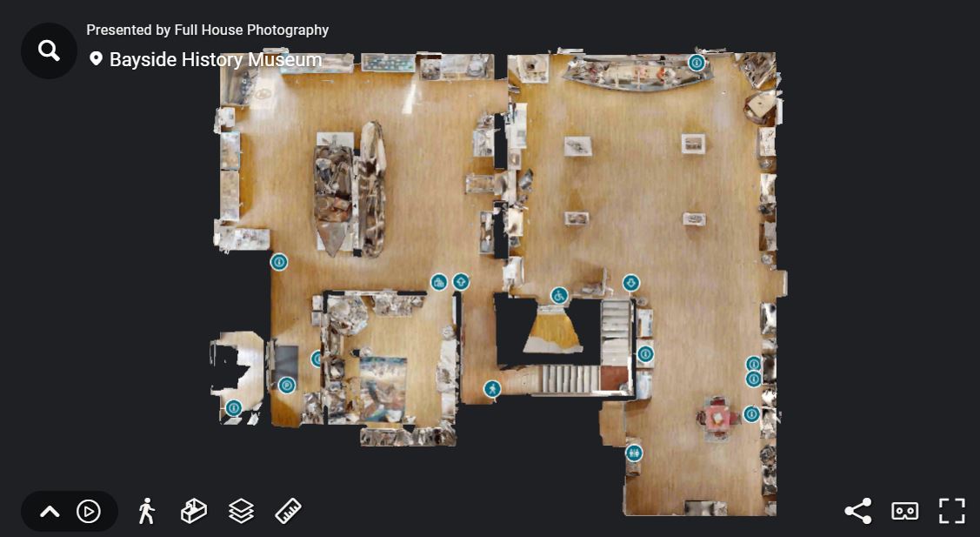The height and width of the screenshot is (537, 980).
Task: Open the floor selector layers menu
Action: click(241, 511)
